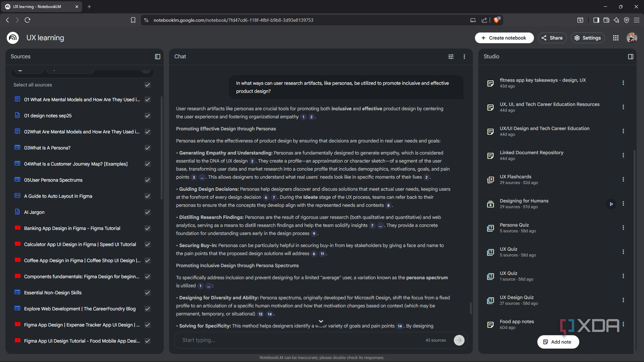Screen dimensions: 644x362
Task: Click the chat response scrollbar
Action: coord(470,308)
